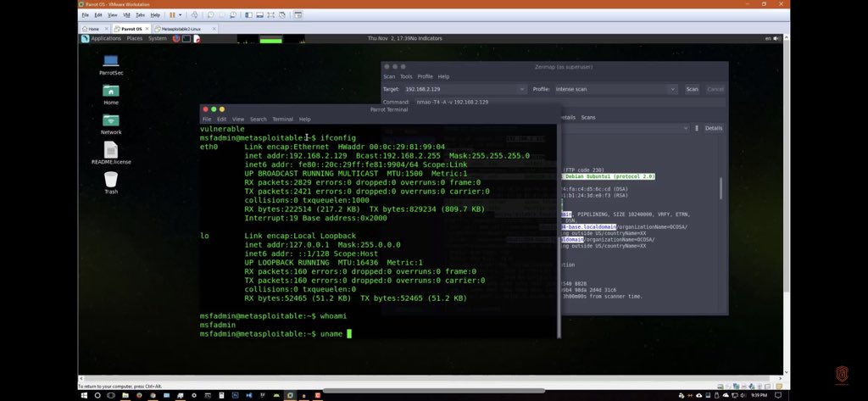Switch to Zenmap Scans tab
This screenshot has width=868, height=401.
pos(588,118)
